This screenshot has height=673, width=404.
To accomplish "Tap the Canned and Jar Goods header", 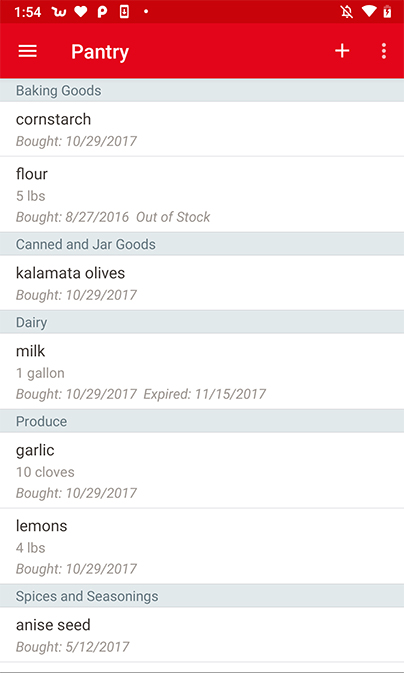I will [x=202, y=244].
